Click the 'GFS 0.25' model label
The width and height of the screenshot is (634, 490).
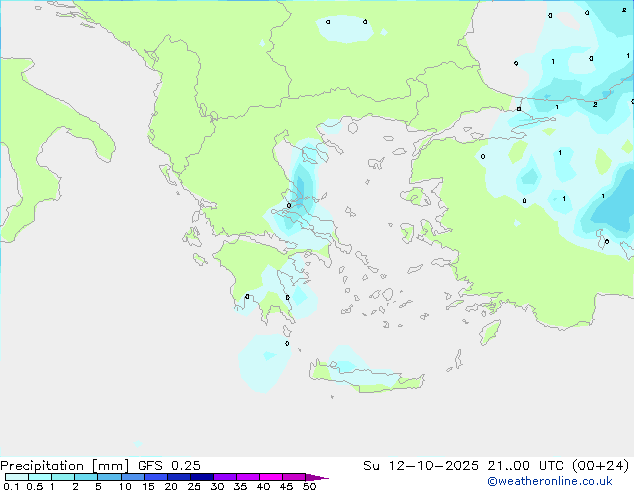(169, 466)
